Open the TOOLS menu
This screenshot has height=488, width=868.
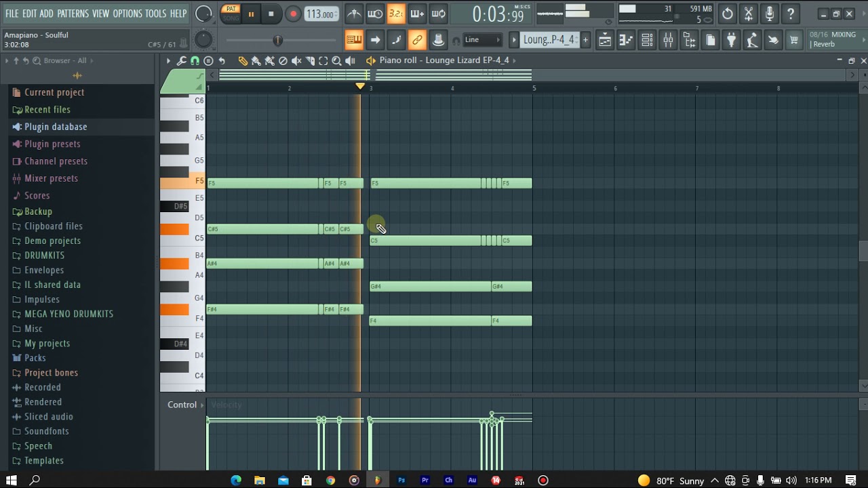pos(155,14)
